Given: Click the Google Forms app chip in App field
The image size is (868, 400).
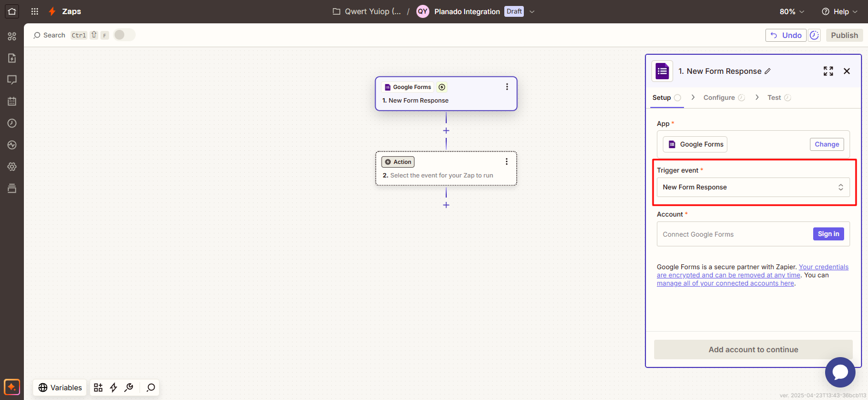Looking at the screenshot, I should click(x=695, y=144).
